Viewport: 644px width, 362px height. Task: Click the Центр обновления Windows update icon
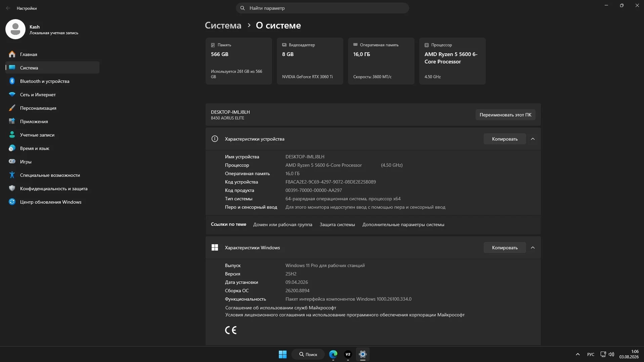pyautogui.click(x=12, y=202)
